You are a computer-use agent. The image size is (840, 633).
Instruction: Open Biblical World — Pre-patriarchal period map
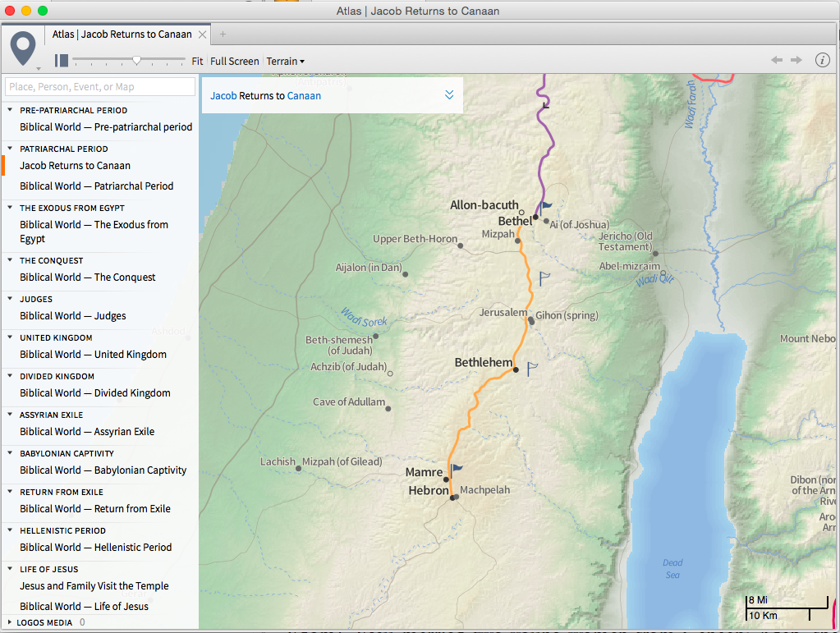(106, 127)
